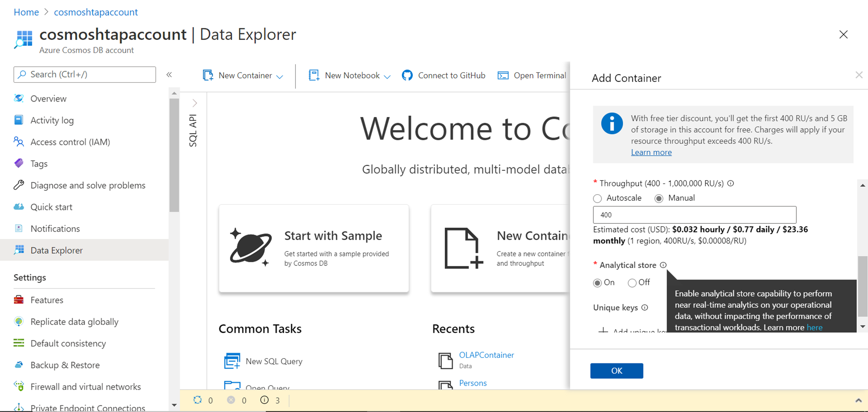Expand the SQL API tree pane

tap(194, 103)
